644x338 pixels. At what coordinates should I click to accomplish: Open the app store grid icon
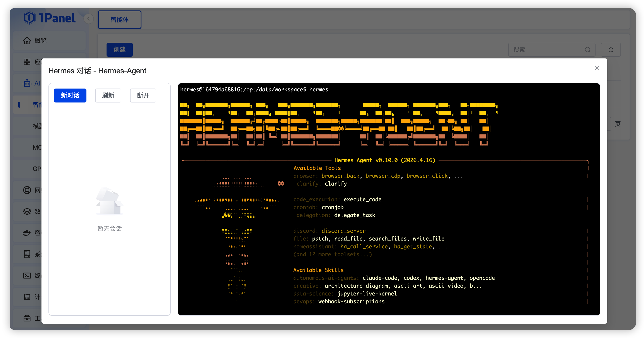click(x=27, y=62)
